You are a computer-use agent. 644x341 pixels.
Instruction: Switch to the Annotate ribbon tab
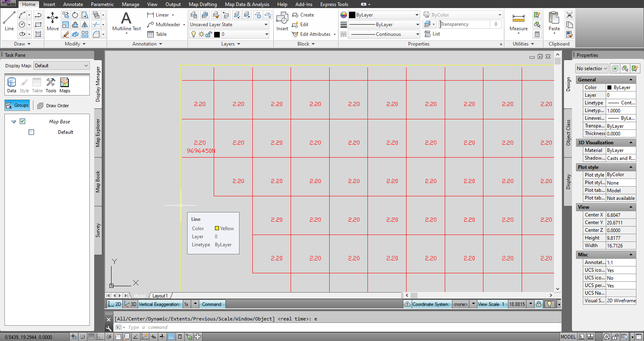click(73, 4)
